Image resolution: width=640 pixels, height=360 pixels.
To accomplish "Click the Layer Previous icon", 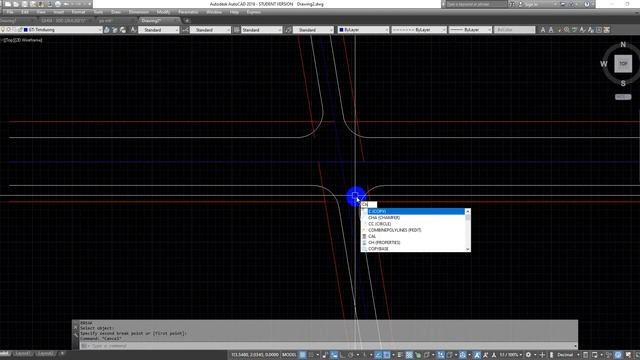I will pyautogui.click(x=115, y=30).
